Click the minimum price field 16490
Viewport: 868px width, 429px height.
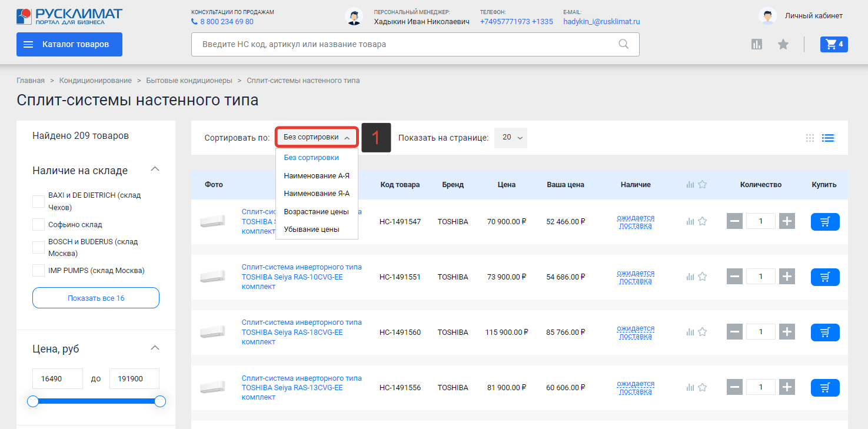point(58,378)
